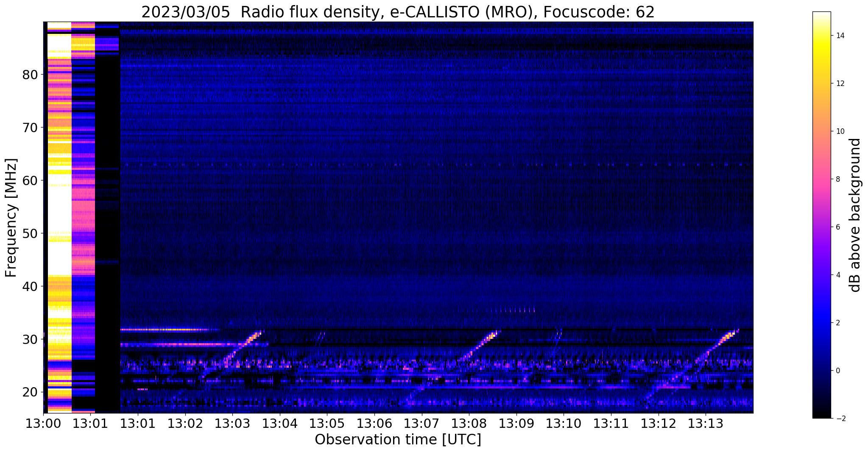Select the 50 MHz frequency tick label
The width and height of the screenshot is (868, 452).
pyautogui.click(x=30, y=233)
